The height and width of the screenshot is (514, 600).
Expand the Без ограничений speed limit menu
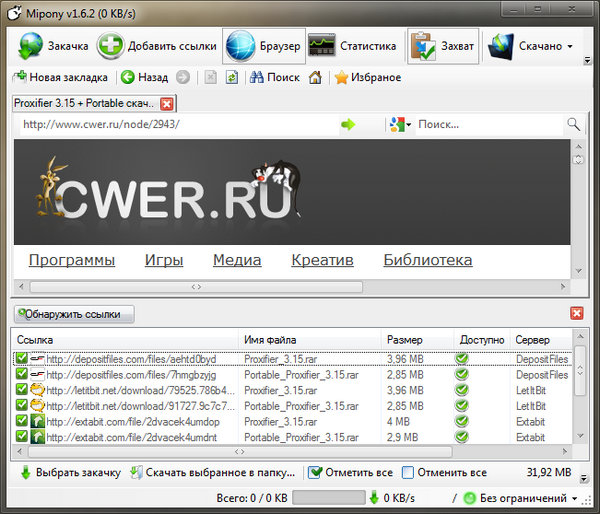(575, 498)
